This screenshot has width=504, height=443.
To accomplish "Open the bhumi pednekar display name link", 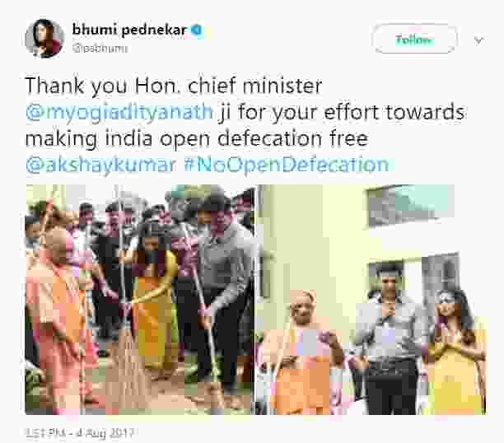I will 129,30.
